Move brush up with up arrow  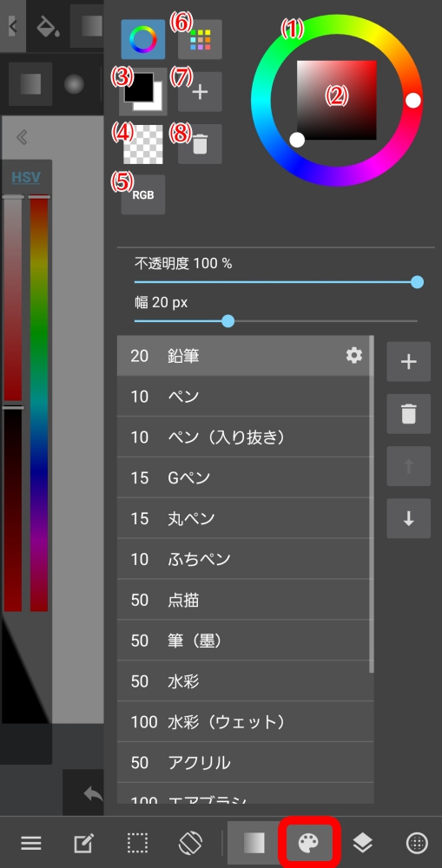click(409, 466)
